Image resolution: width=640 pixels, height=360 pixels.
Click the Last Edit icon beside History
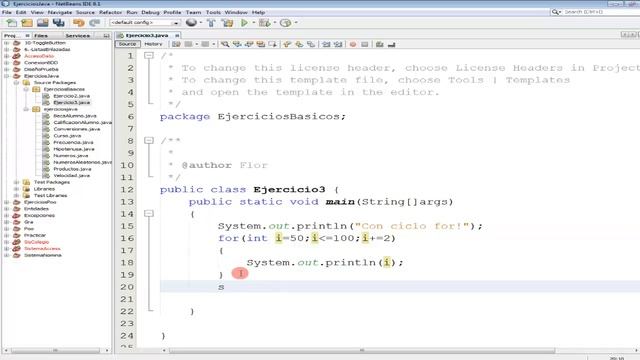pos(176,44)
